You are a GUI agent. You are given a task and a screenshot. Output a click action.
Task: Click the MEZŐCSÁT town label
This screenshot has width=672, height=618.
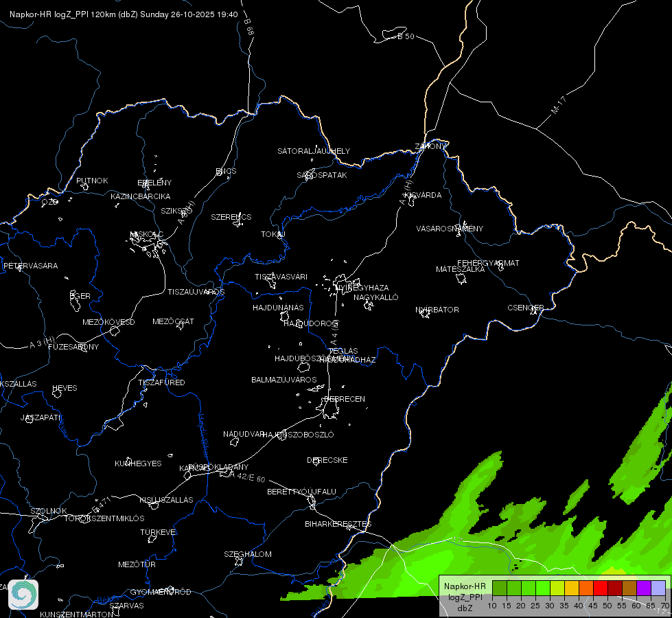tap(173, 321)
